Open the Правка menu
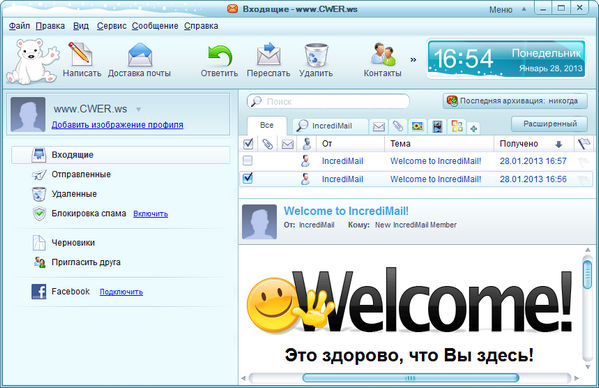The height and width of the screenshot is (388, 599). click(x=50, y=26)
